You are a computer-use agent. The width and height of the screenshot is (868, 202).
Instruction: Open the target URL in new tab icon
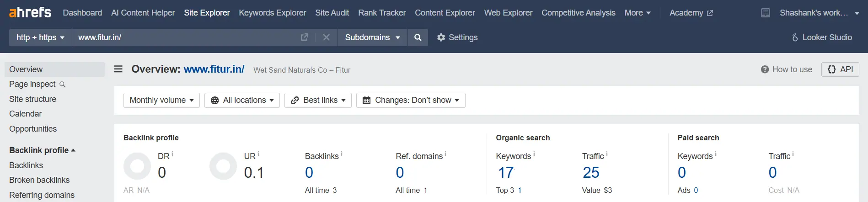(305, 37)
